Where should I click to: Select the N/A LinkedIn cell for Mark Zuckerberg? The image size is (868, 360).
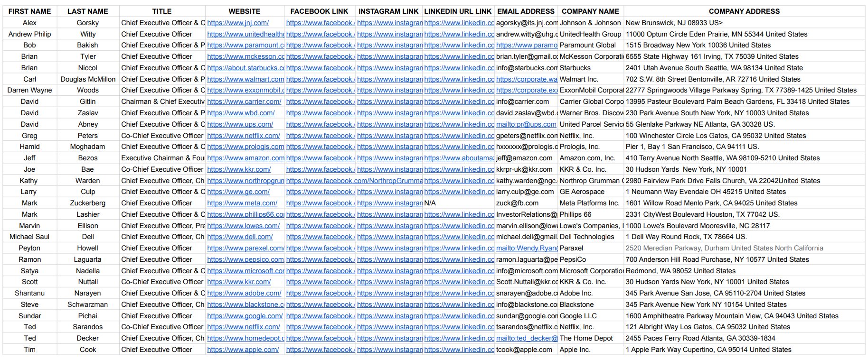click(x=459, y=203)
